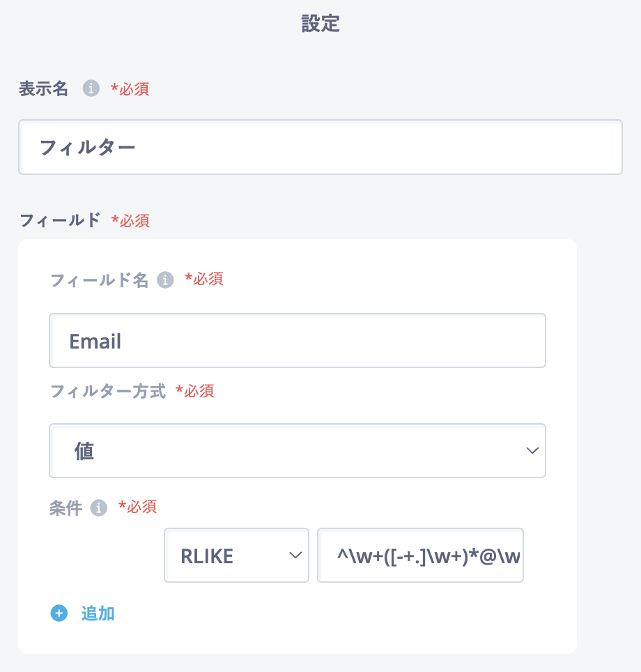The image size is (641, 672).
Task: Expand the chevron on the 値 selector
Action: coord(532,450)
